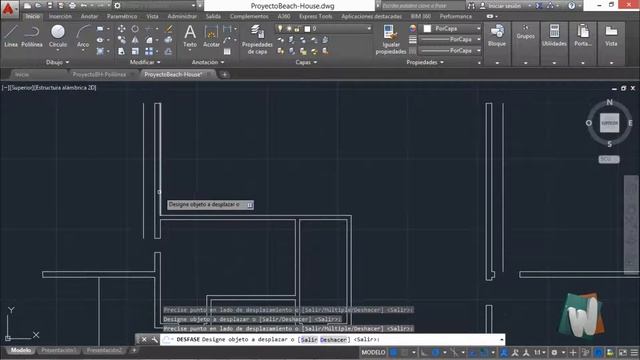The height and width of the screenshot is (360, 640).
Task: Click the ViewCube SUPERIOR face
Action: (609, 123)
